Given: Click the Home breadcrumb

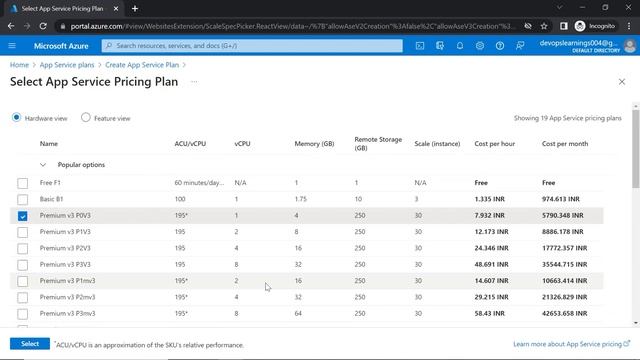Looking at the screenshot, I should 19,65.
